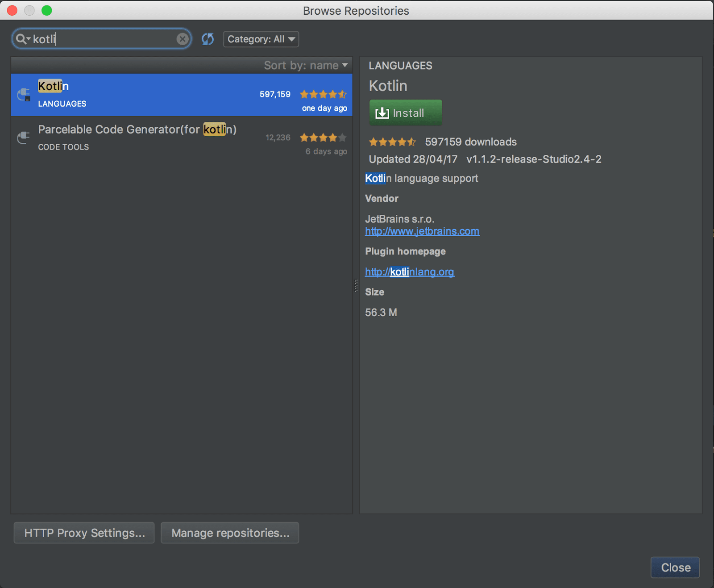Click the '6 days ago' update label

326,151
